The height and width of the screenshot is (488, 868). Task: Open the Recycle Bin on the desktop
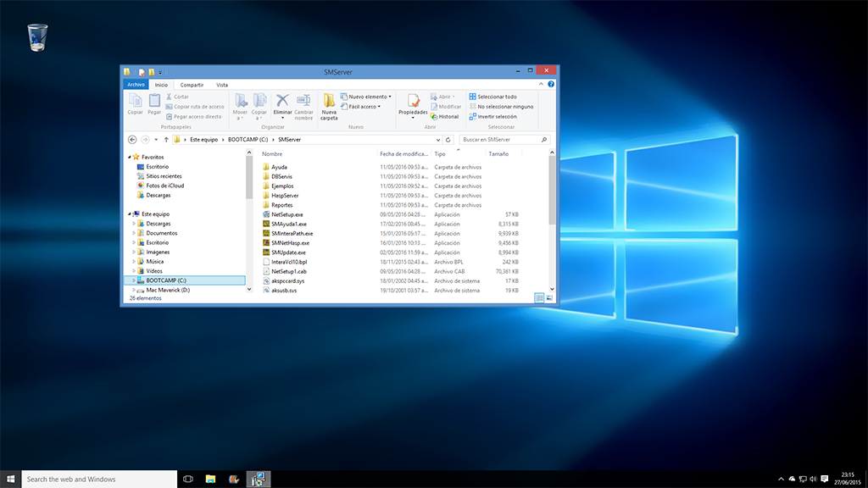[37, 36]
